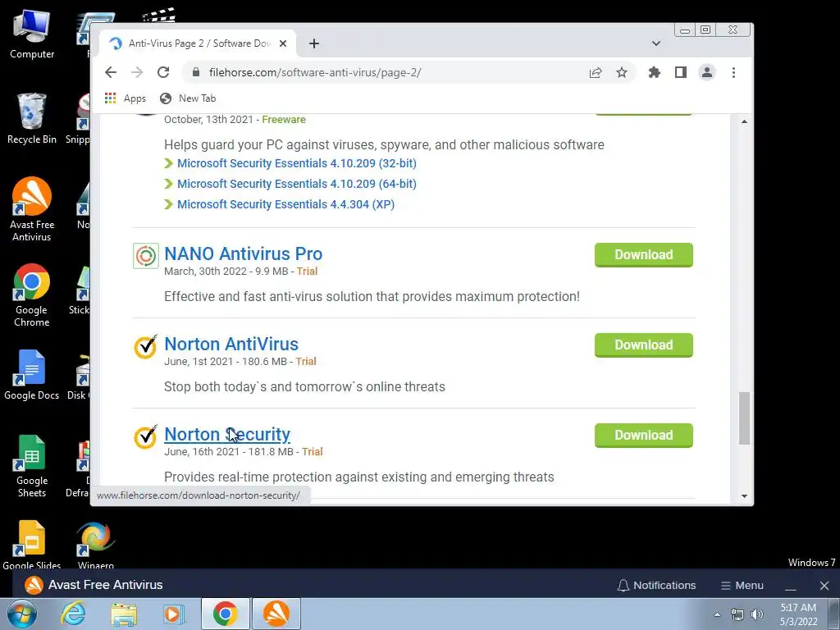Screen dimensions: 840x630
Task: Switch to Avast on the taskbar
Action: coord(276,614)
